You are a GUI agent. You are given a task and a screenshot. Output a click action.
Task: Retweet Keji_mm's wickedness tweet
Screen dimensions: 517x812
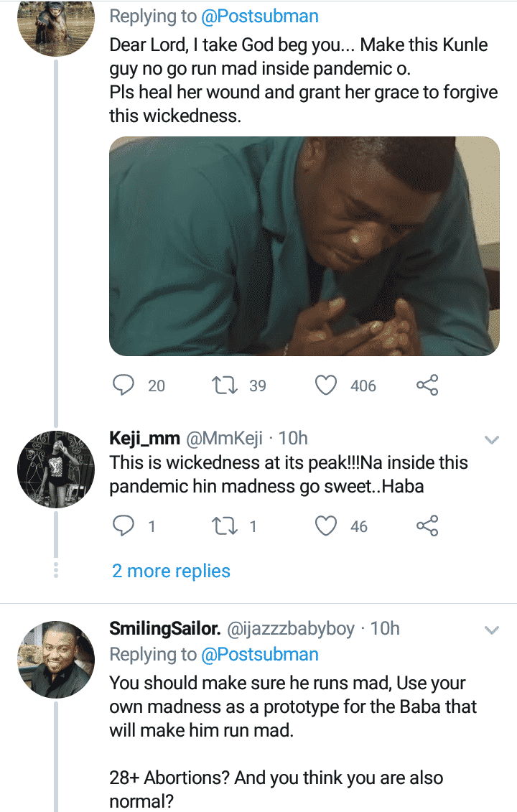click(x=227, y=526)
